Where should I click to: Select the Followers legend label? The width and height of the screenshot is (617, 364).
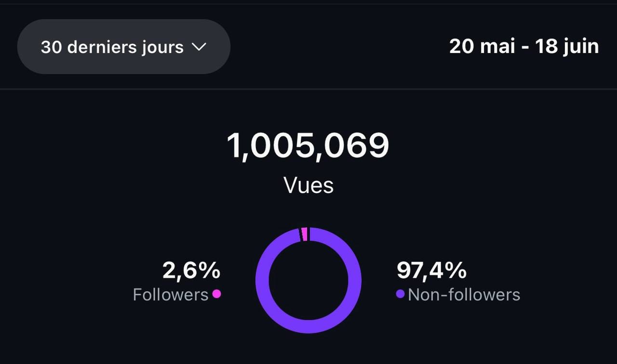click(x=171, y=294)
